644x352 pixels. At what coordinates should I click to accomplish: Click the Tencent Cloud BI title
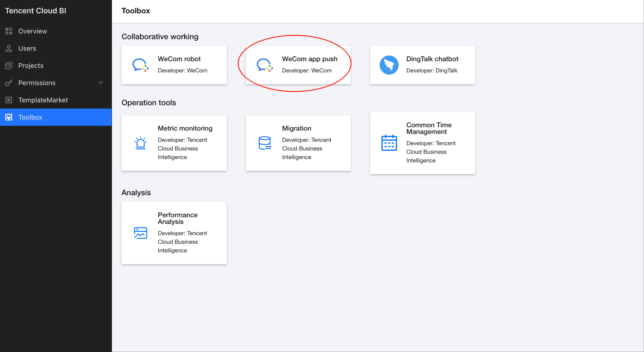(36, 11)
